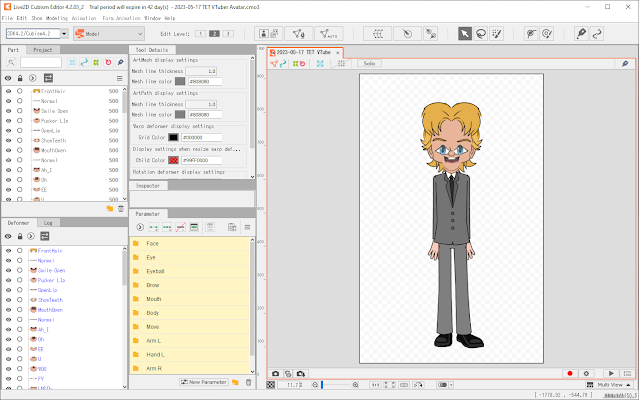Delete parameter with trash icon
639x400 pixels.
click(x=249, y=382)
